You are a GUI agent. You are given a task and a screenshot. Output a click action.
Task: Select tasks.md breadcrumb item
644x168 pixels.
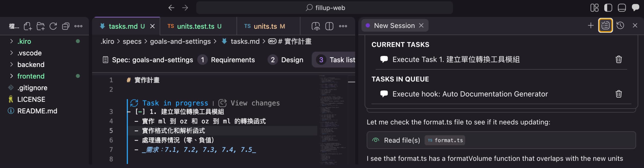tap(245, 41)
